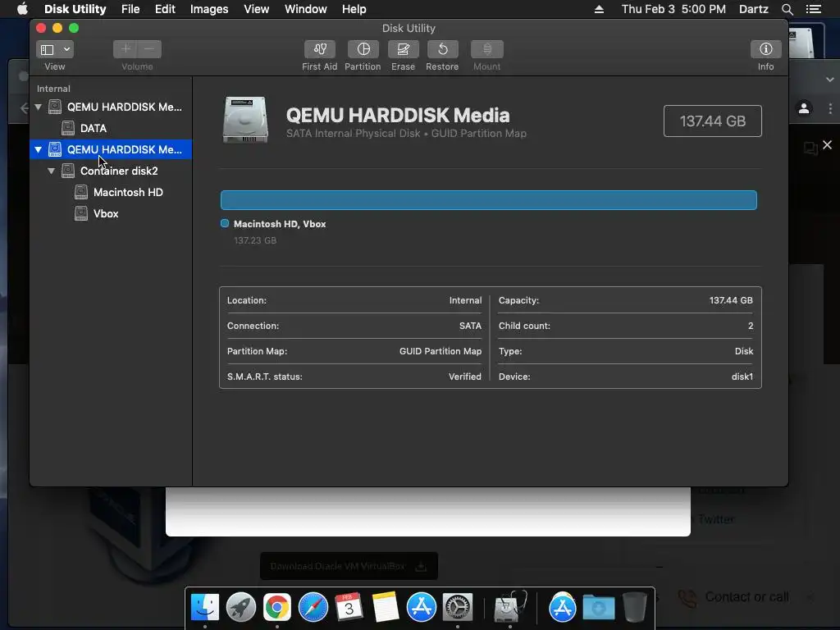Open Notification Center list icon
The height and width of the screenshot is (630, 840).
(813, 9)
